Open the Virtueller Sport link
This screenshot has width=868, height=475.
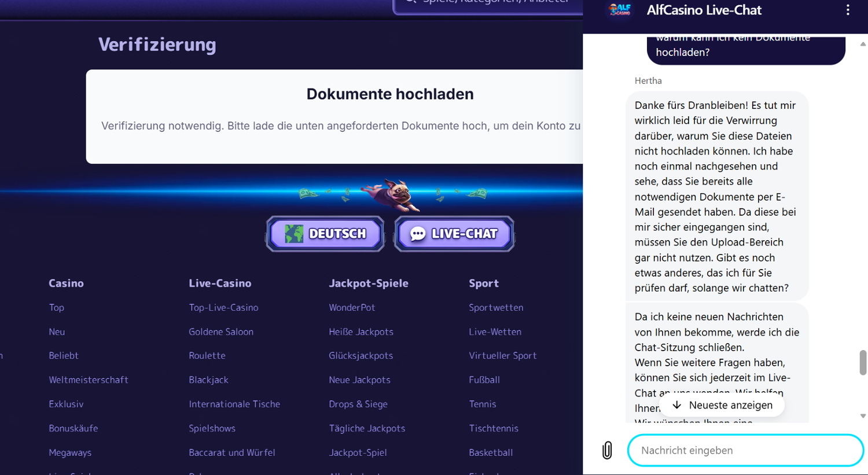pyautogui.click(x=503, y=355)
